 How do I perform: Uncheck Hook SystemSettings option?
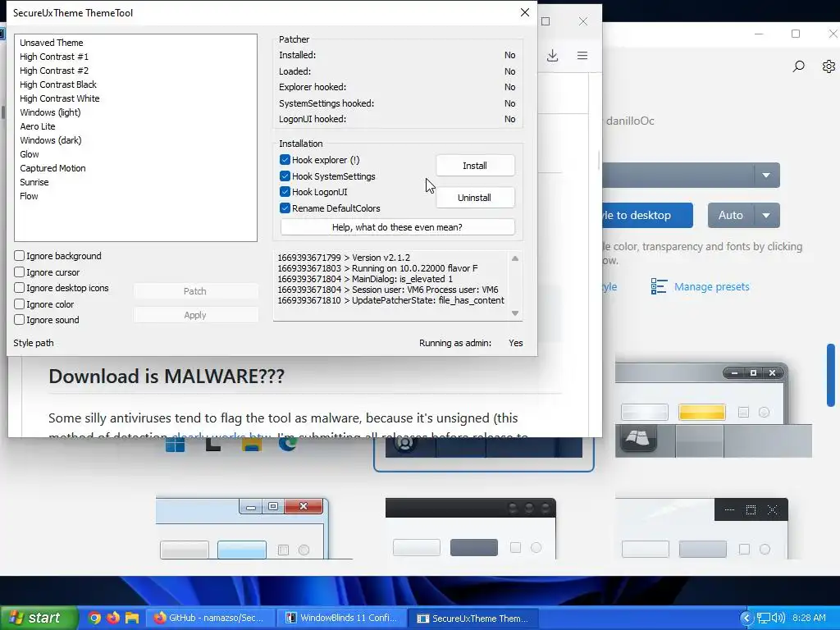285,176
